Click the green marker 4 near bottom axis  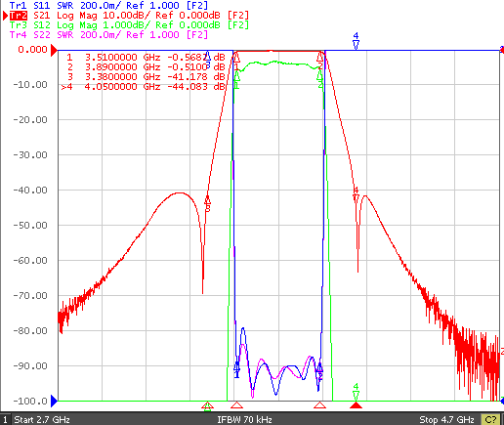[x=356, y=396]
